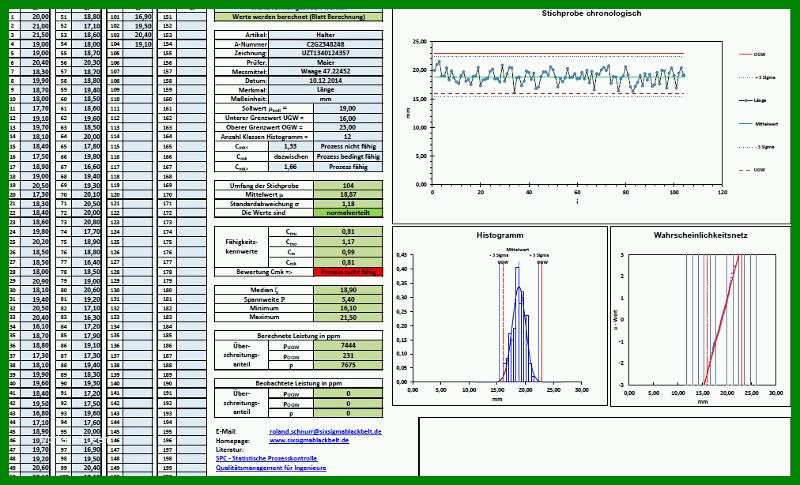Select the Zeichnung cell UZT1340124357
The width and height of the screenshot is (800, 485).
[326, 53]
